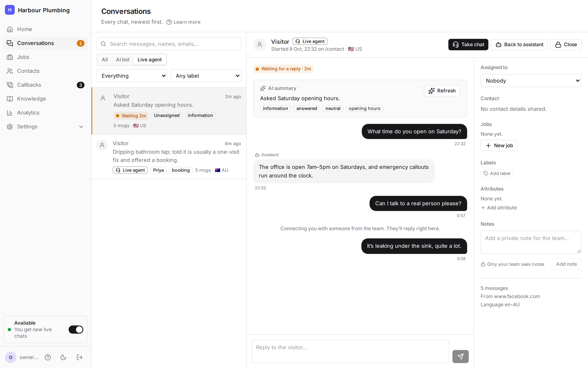Click the Harbour Plumbing logo badge
Screen dimensions: 588x368
click(10, 10)
